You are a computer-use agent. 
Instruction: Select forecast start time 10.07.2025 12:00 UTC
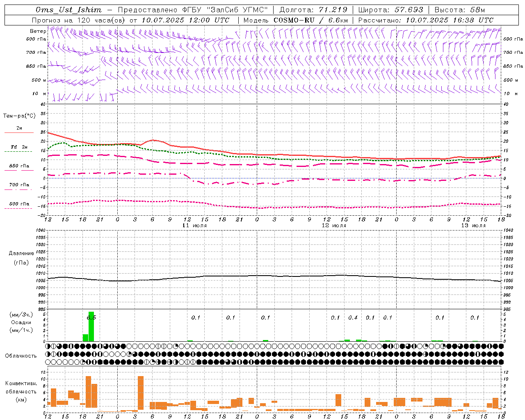pyautogui.click(x=185, y=20)
